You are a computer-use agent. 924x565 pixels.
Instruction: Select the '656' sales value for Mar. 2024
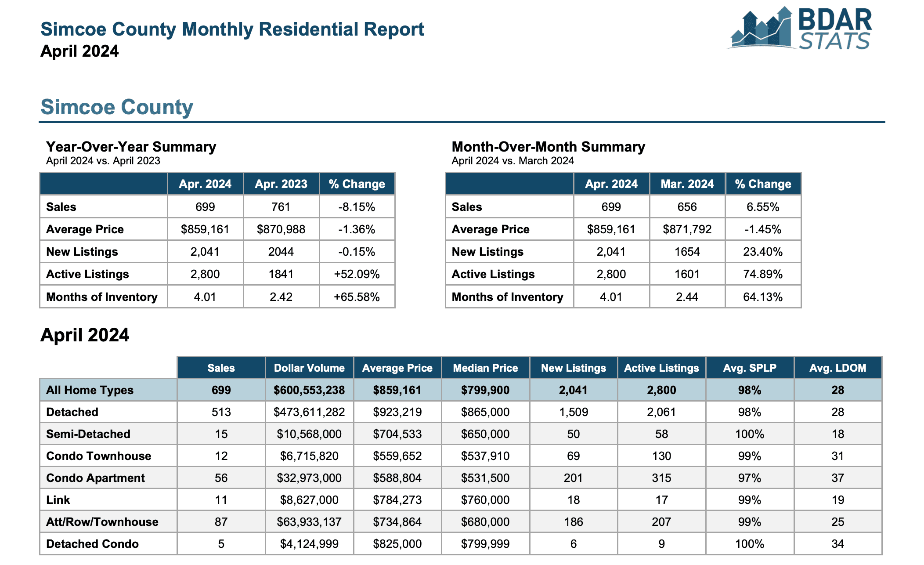(687, 207)
